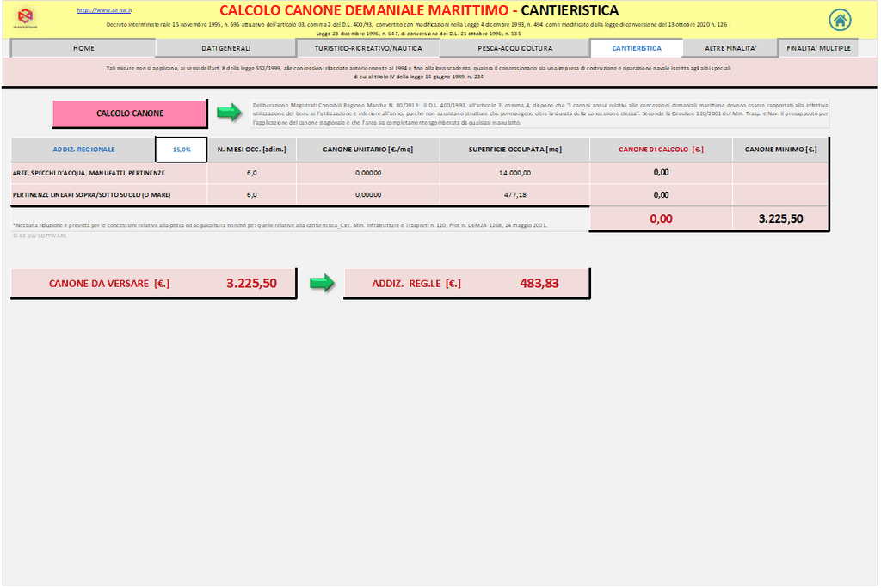Select the TURISTICO-RICREATIVO/NAUTICA tab
This screenshot has height=588, width=881.
[x=368, y=48]
